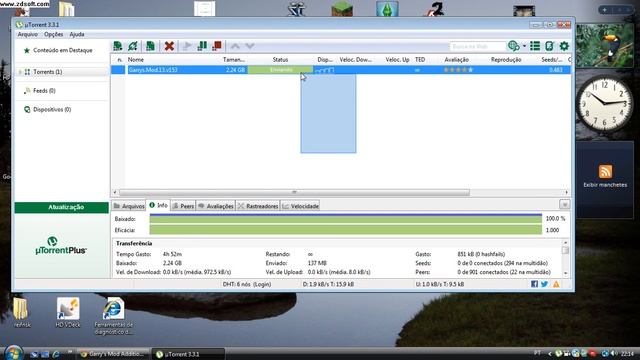640x360 pixels.
Task: Click the µTorrentPlus promo logo
Action: click(x=60, y=245)
